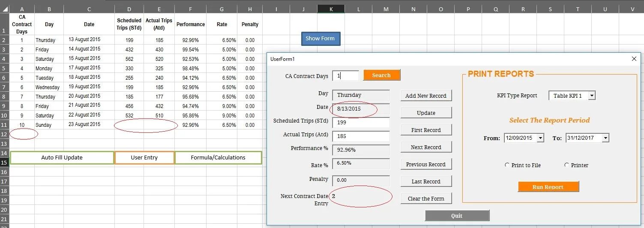Focus the CA Contract Days input

coord(345,76)
